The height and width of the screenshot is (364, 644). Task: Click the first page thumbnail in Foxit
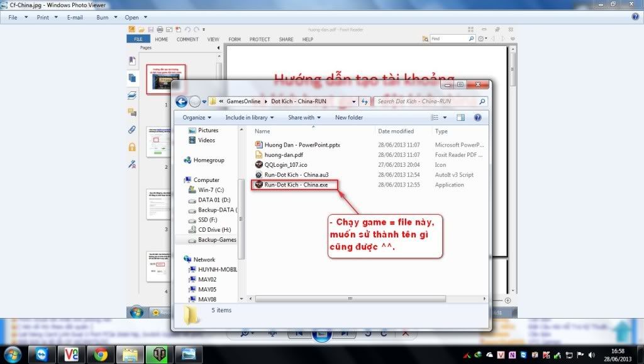[166, 79]
